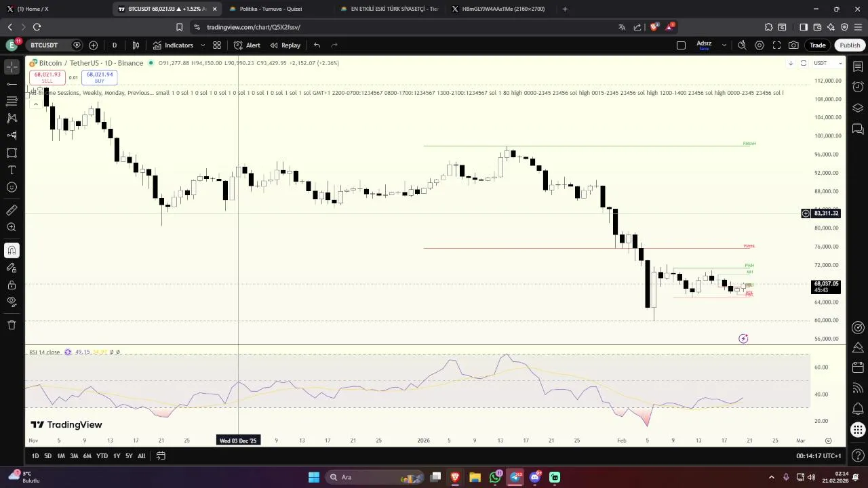Start bar Replay mode
The width and height of the screenshot is (868, 488).
click(285, 45)
